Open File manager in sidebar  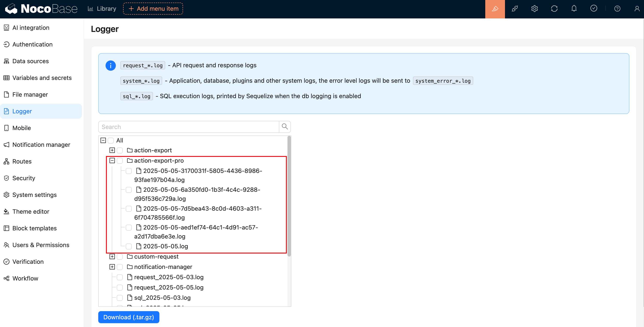tap(30, 94)
